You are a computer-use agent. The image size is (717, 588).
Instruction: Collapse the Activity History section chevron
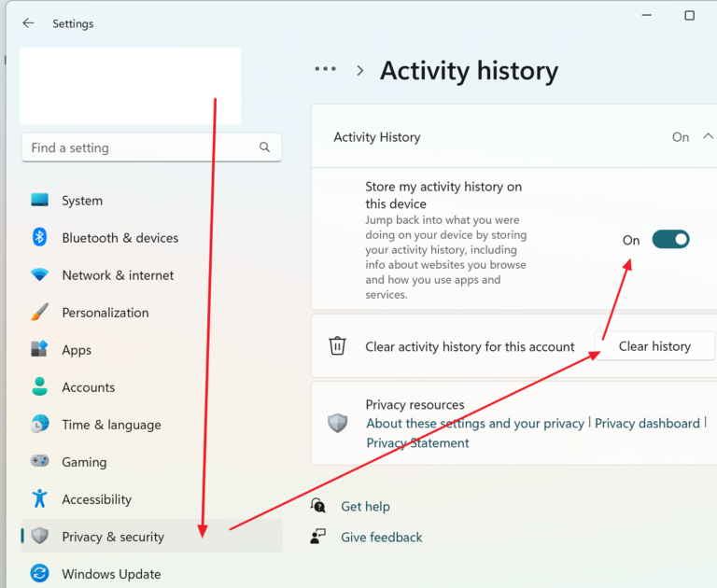click(708, 135)
